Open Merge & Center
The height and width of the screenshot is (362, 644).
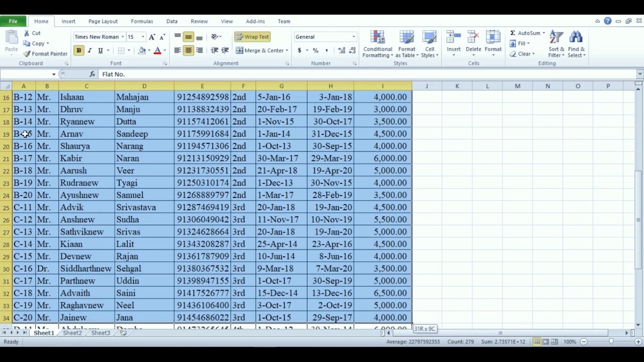pyautogui.click(x=262, y=50)
